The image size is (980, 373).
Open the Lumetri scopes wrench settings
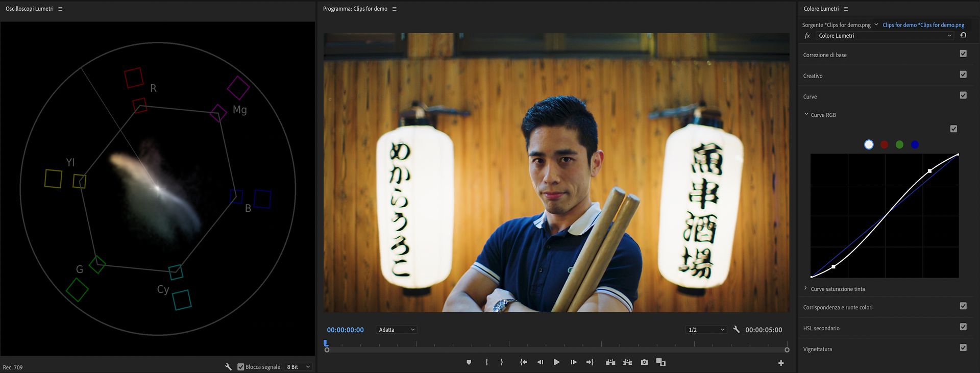point(228,367)
